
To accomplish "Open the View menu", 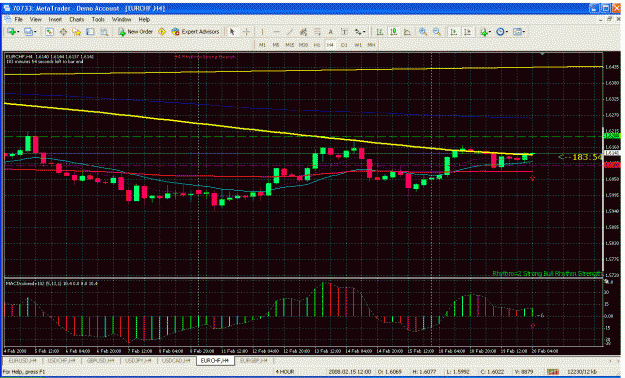I will click(35, 19).
